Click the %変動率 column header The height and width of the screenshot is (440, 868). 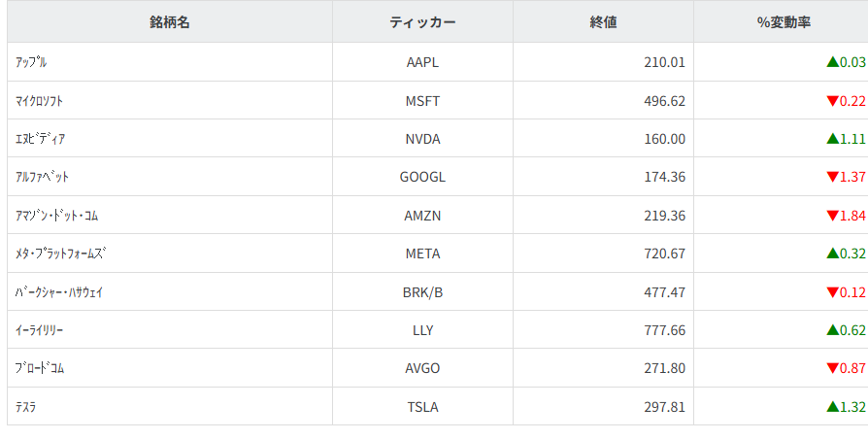(784, 22)
